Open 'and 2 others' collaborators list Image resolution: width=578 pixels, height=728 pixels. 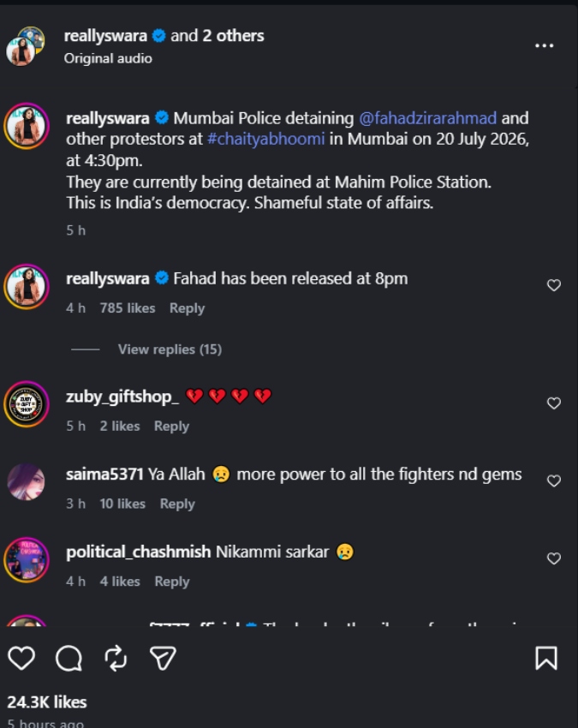(217, 36)
